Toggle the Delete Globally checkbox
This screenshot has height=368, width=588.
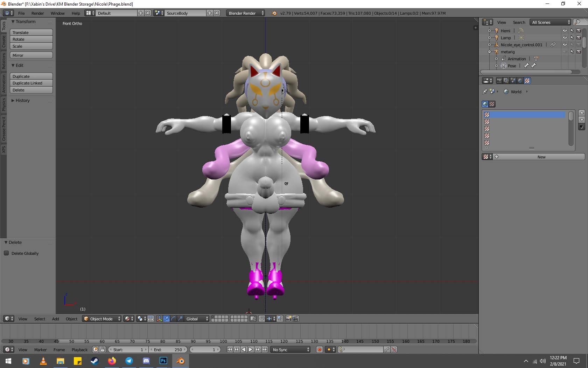coord(6,253)
